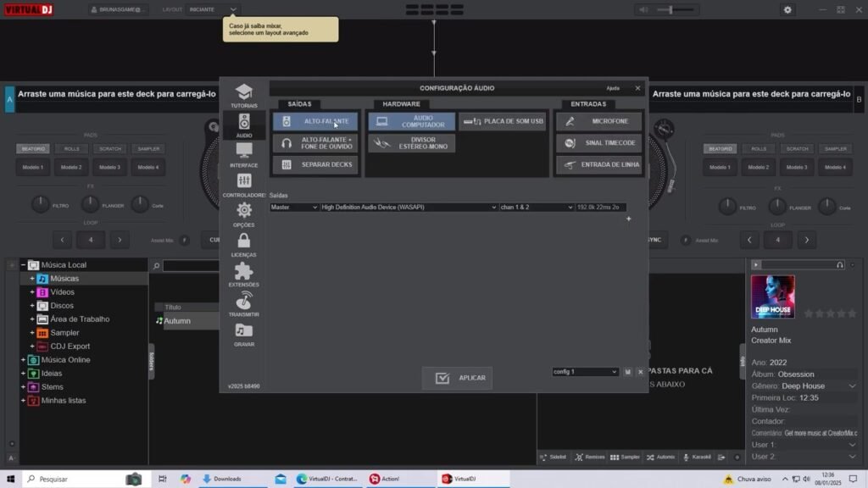Trigger Modelo 1 pad on left deck
The image size is (868, 488).
click(x=33, y=167)
